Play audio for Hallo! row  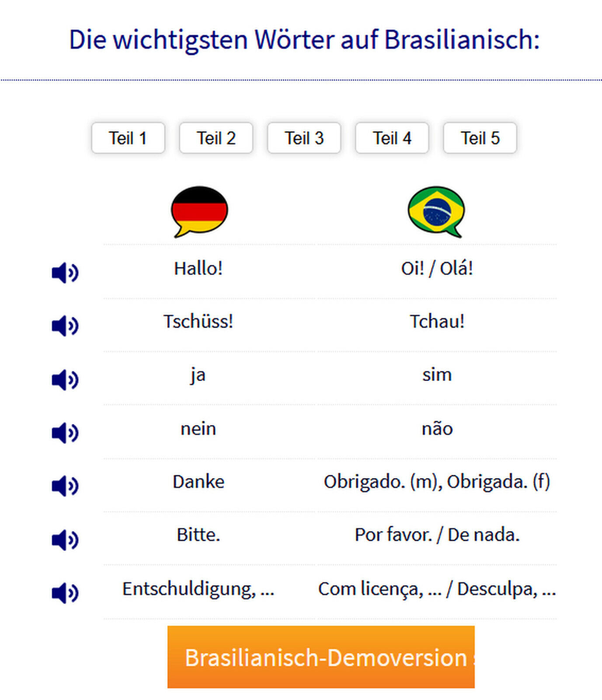pos(65,273)
